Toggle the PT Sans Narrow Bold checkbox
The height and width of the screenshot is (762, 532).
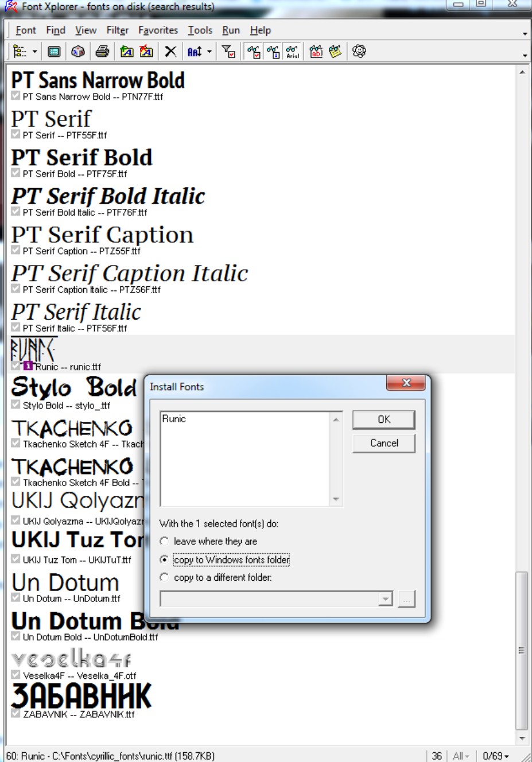point(15,96)
